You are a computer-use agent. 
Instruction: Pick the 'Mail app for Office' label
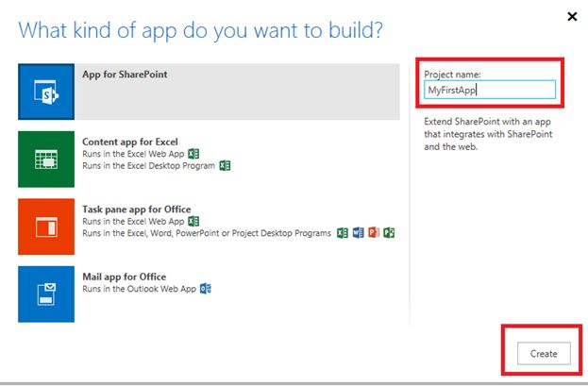point(125,277)
